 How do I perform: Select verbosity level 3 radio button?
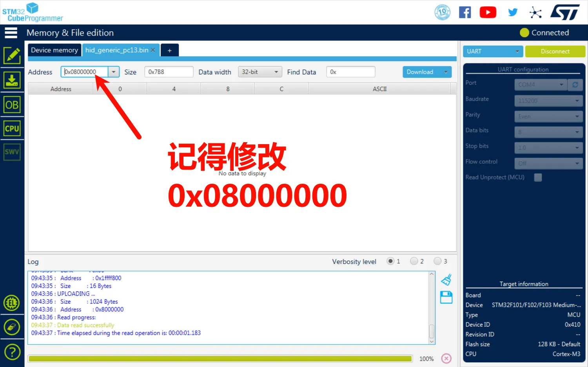click(437, 261)
